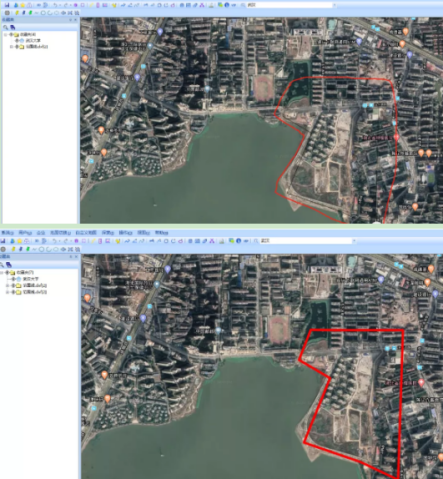
Task: Open the search box dropdown arrow in upper toolbar
Action: 334,5
